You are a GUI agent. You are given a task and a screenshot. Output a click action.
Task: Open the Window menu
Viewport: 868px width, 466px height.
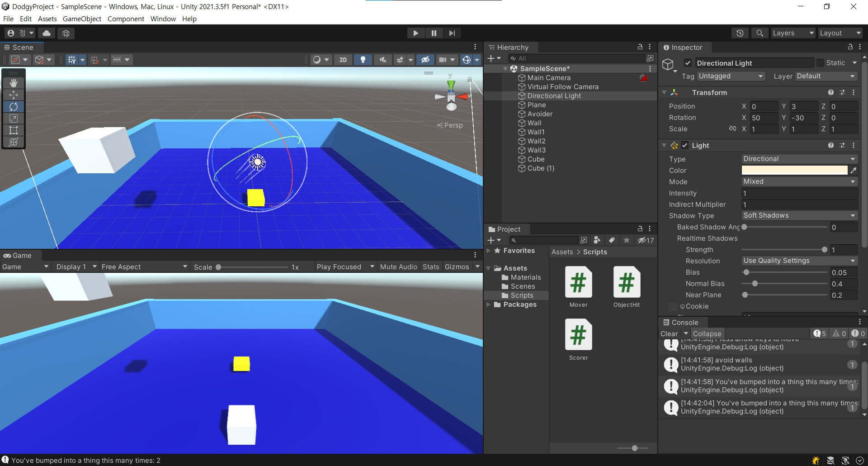[x=163, y=19]
